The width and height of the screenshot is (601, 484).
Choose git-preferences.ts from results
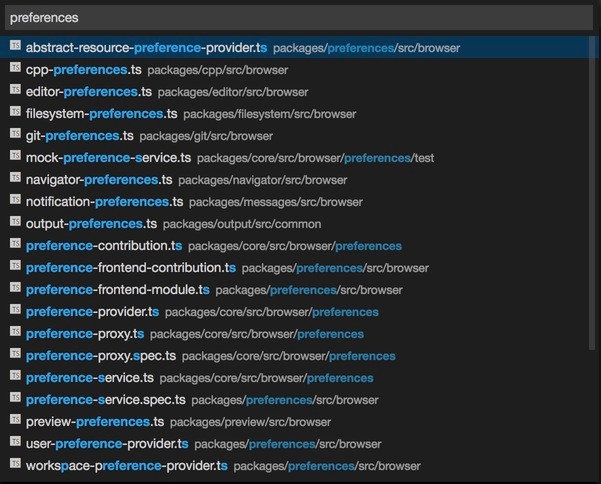(x=80, y=136)
